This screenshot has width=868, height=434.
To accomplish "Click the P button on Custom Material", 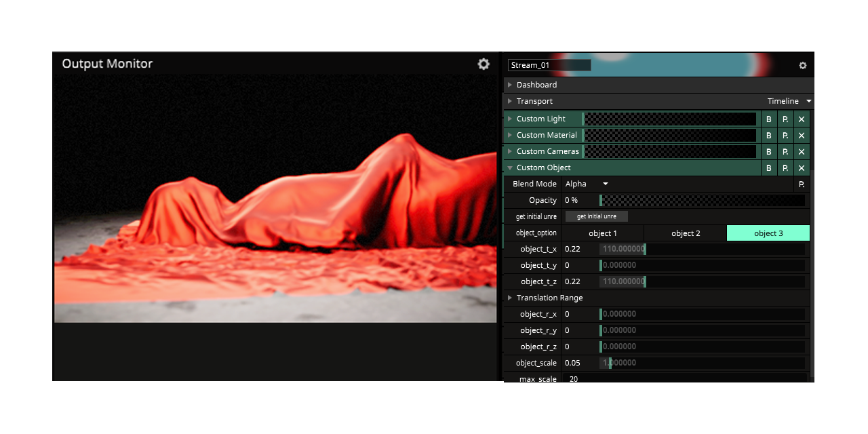I will (x=785, y=136).
